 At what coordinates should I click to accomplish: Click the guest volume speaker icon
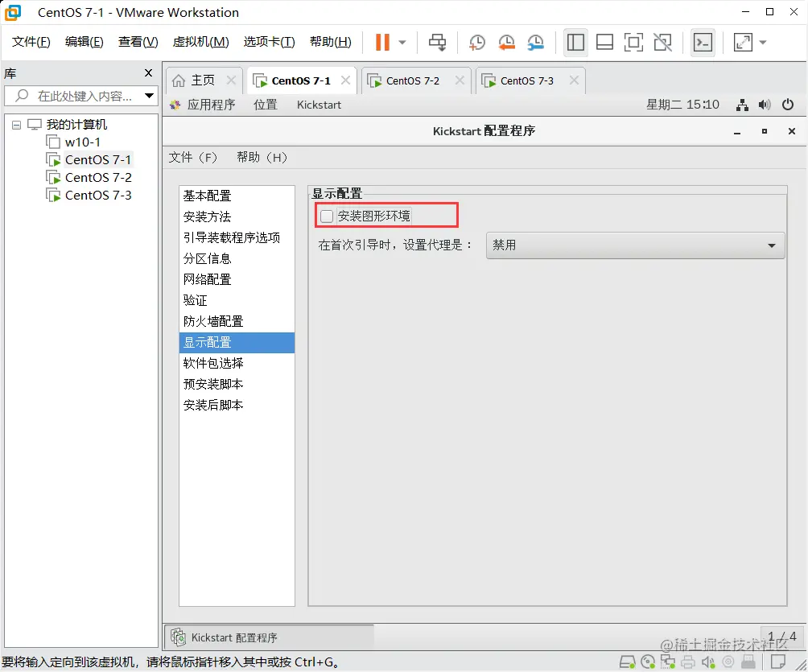point(765,105)
